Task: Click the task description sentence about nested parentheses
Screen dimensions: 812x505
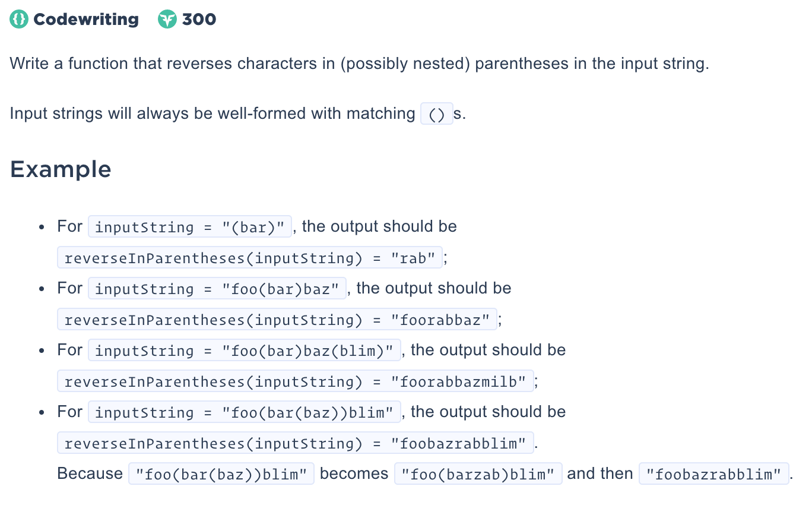Action: pyautogui.click(x=360, y=63)
